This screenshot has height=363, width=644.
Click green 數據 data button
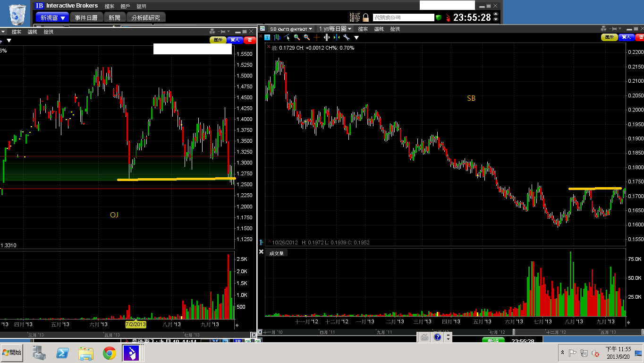click(x=493, y=341)
